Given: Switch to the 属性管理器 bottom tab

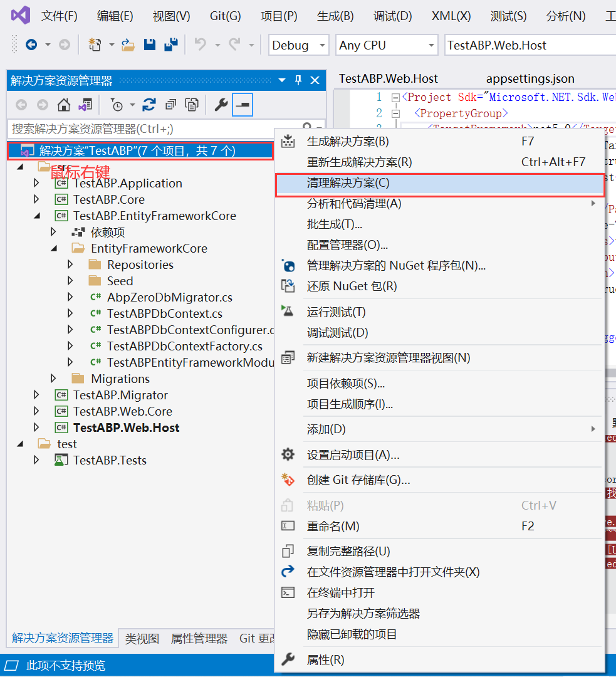Looking at the screenshot, I should tap(199, 639).
